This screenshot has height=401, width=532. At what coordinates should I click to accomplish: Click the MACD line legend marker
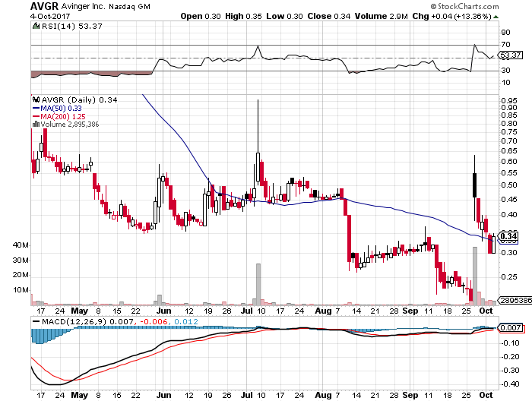point(38,321)
